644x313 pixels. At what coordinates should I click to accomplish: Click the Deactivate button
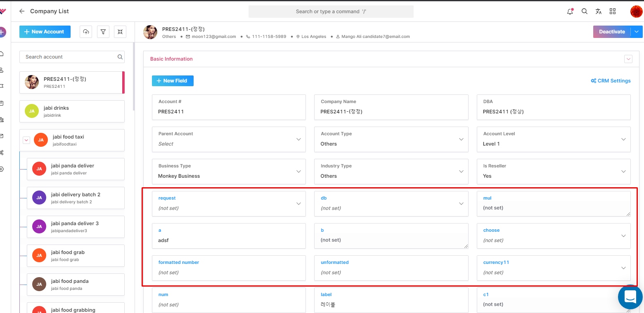[x=612, y=32]
